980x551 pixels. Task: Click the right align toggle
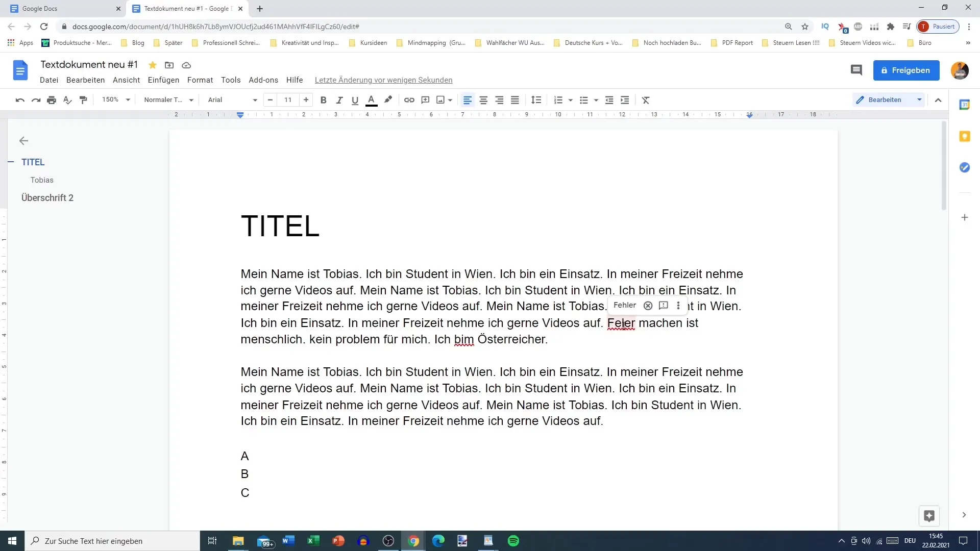coord(499,99)
